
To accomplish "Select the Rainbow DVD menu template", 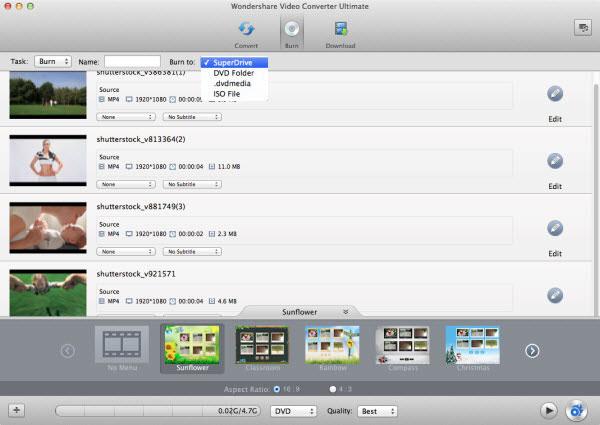I will [x=333, y=348].
